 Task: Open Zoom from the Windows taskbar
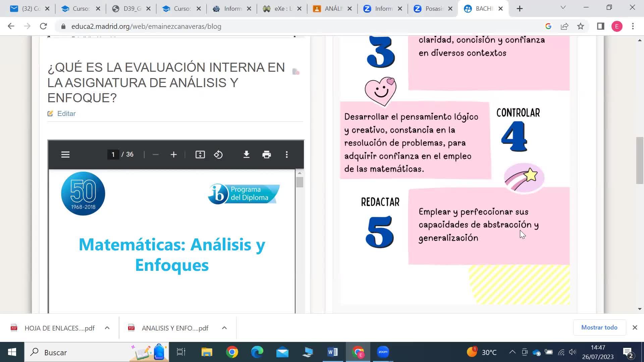383,352
